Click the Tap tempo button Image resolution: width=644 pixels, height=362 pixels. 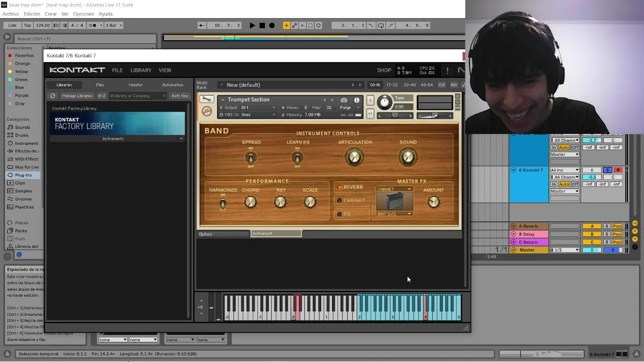tap(28, 25)
